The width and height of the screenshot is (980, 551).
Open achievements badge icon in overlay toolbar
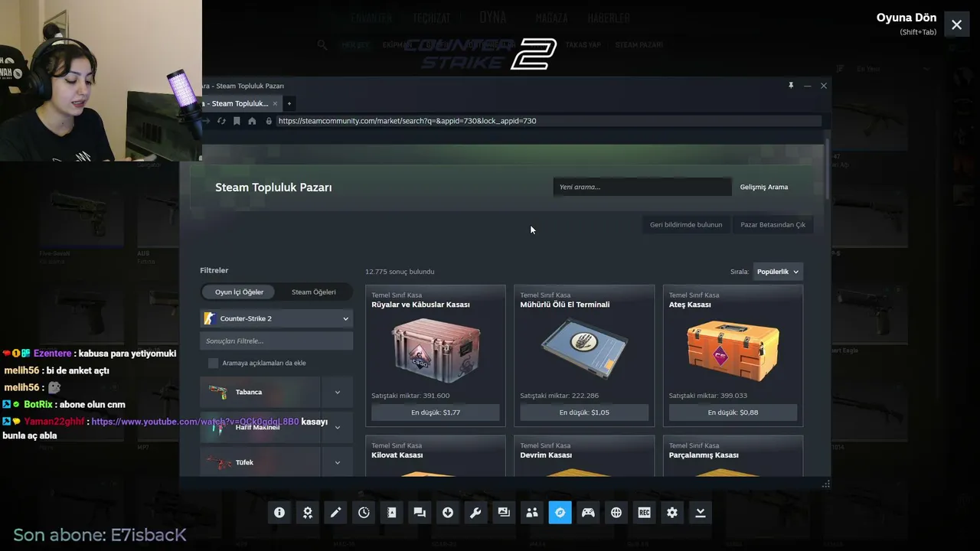tap(308, 513)
